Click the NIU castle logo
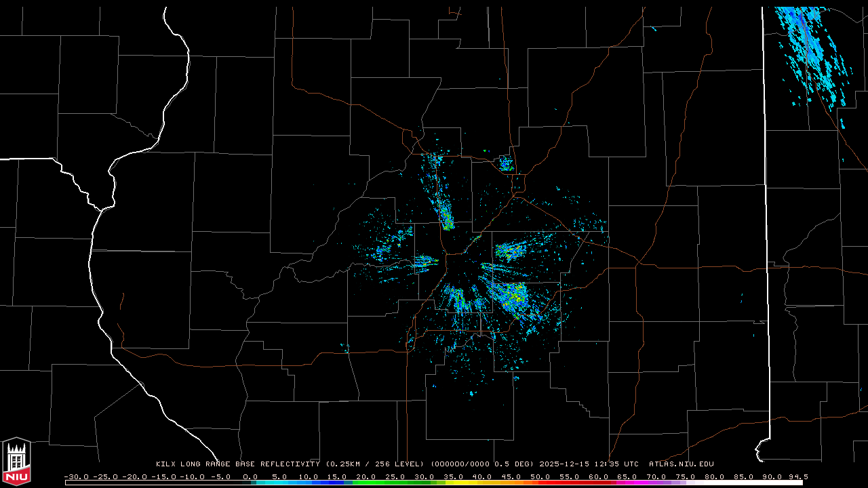868x488 pixels. pos(16,462)
